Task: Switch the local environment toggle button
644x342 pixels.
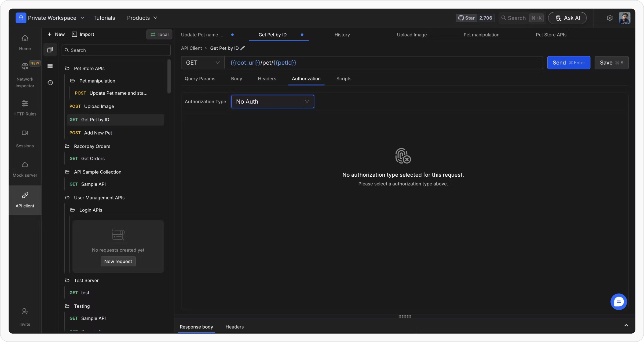Action: coord(159,34)
